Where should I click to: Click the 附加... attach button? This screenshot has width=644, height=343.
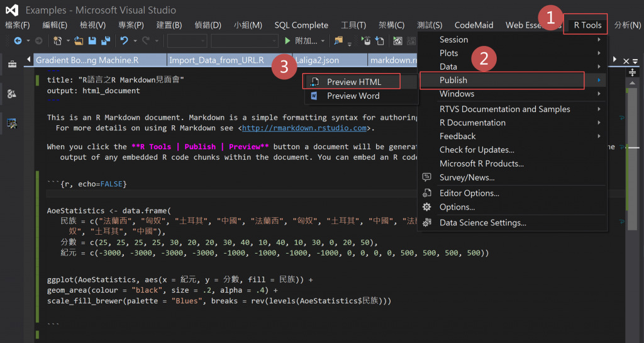(306, 41)
